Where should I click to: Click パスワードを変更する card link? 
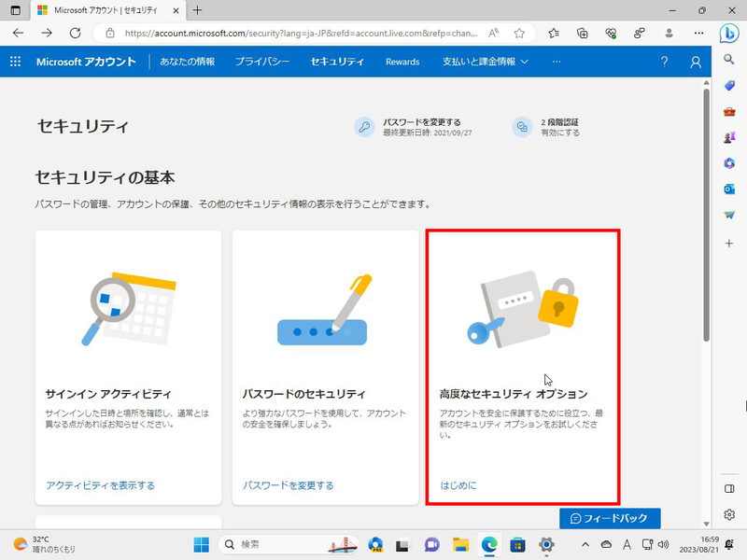point(288,485)
